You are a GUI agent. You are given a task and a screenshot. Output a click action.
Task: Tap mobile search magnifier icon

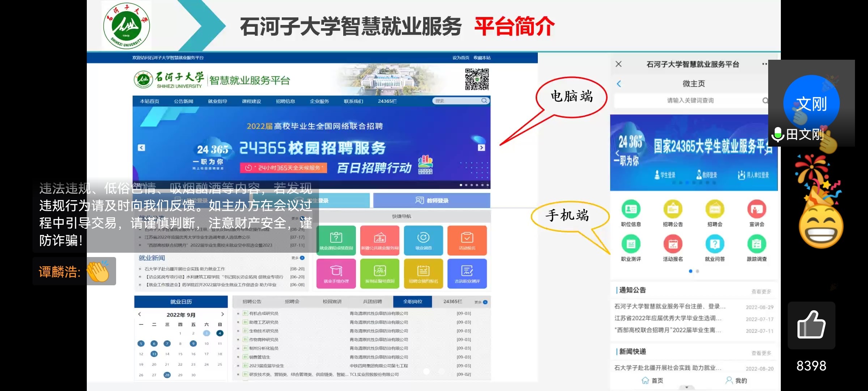click(765, 100)
